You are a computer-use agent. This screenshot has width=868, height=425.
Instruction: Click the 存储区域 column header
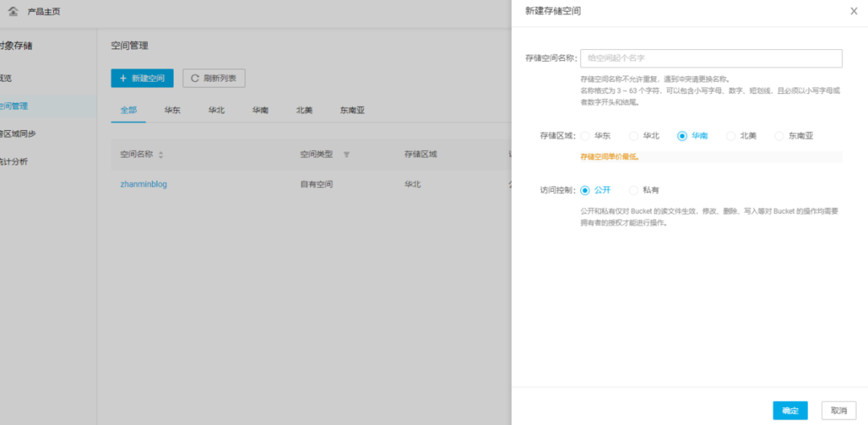click(420, 155)
